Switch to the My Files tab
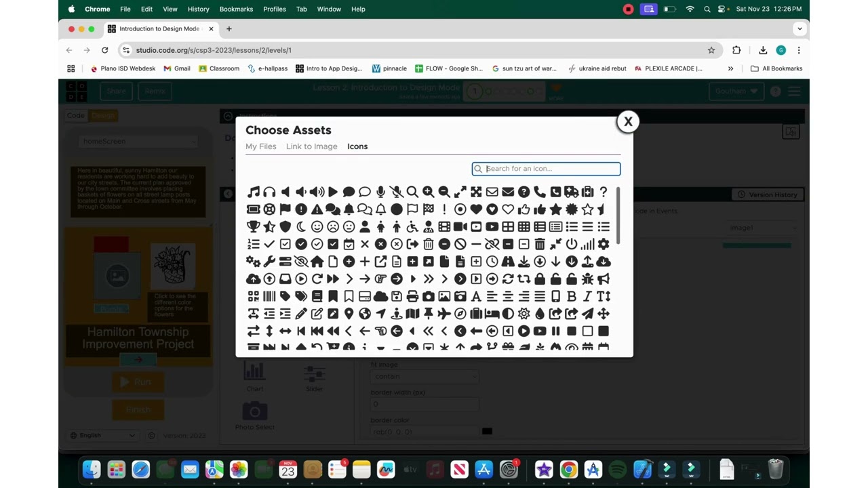 261,146
